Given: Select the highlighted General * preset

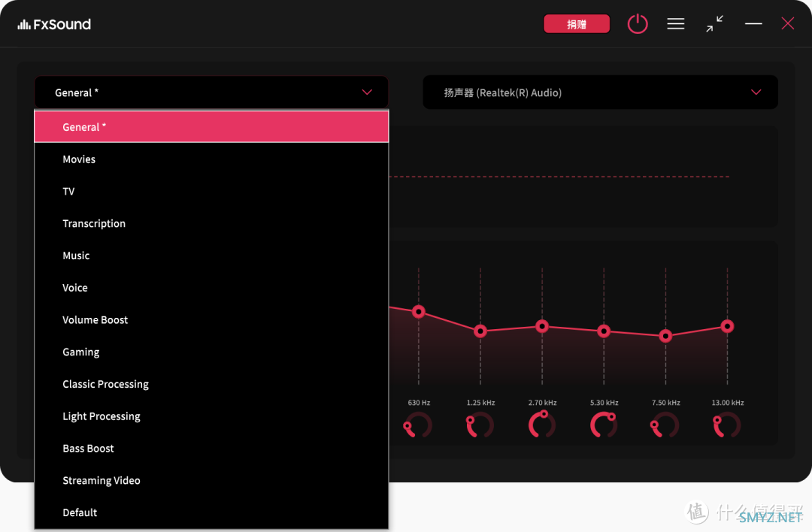Looking at the screenshot, I should point(211,127).
